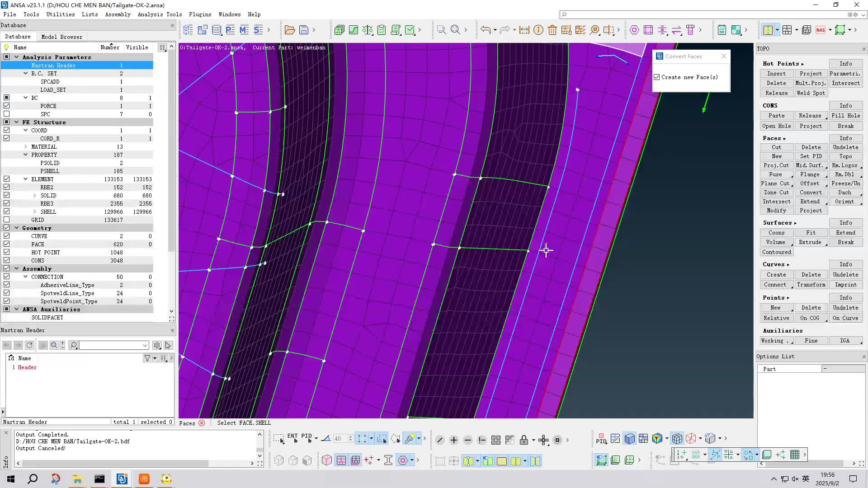Image resolution: width=868 pixels, height=488 pixels.
Task: Toggle visibility checkbox for SPC row
Action: pos(7,114)
